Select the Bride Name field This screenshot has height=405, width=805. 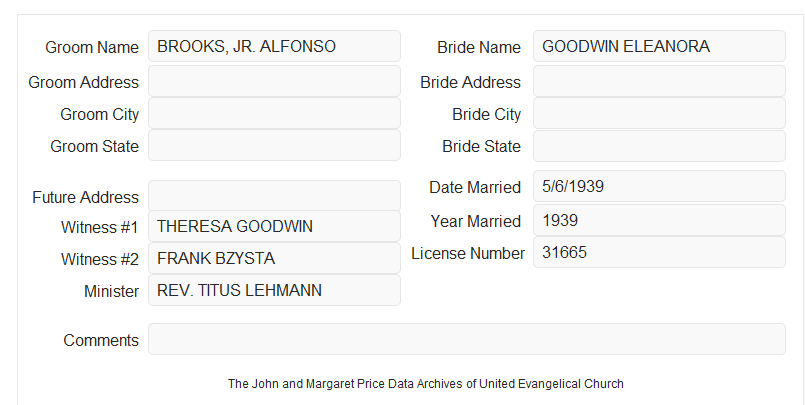click(x=659, y=46)
